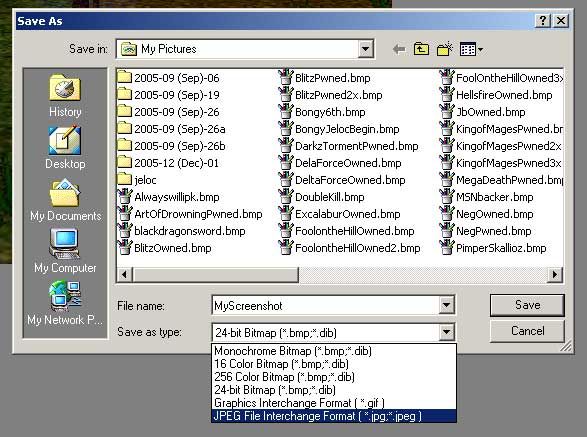Viewport: 587px width, 437px height.
Task: Open My Network Places shortcut
Action: coord(65,303)
